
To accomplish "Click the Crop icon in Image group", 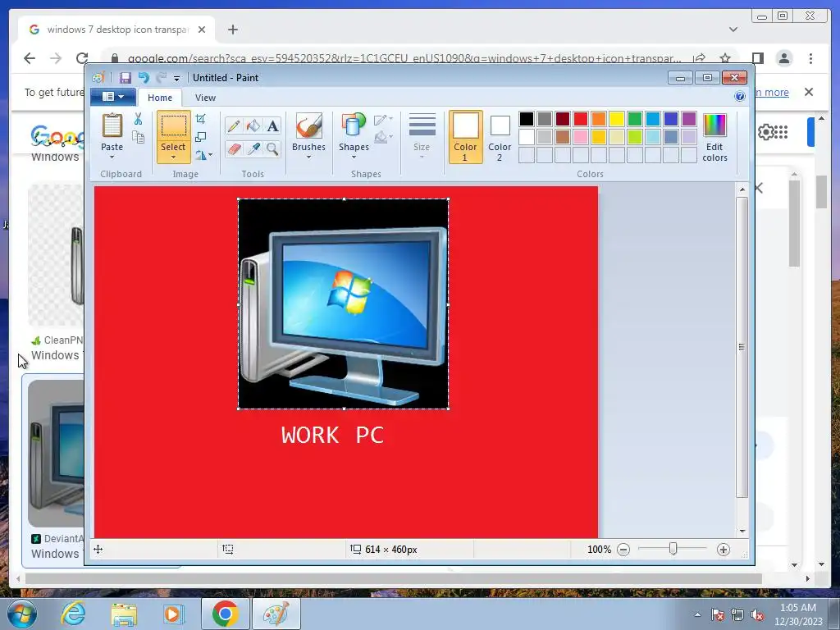I will [201, 118].
